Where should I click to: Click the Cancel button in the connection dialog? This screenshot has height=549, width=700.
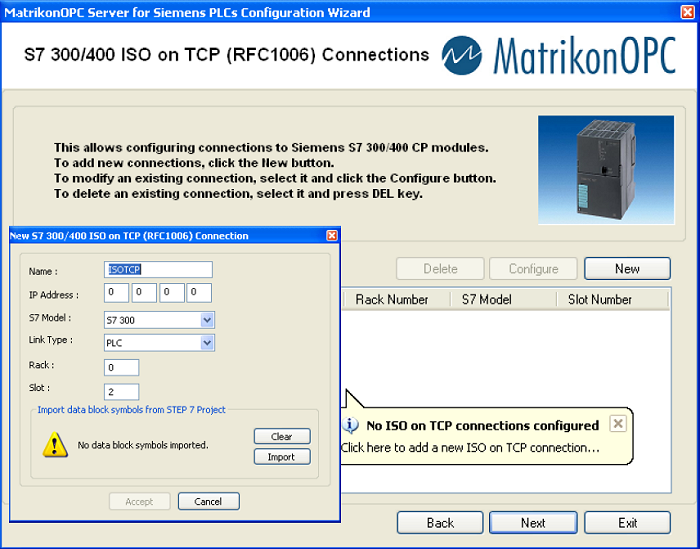(x=208, y=501)
